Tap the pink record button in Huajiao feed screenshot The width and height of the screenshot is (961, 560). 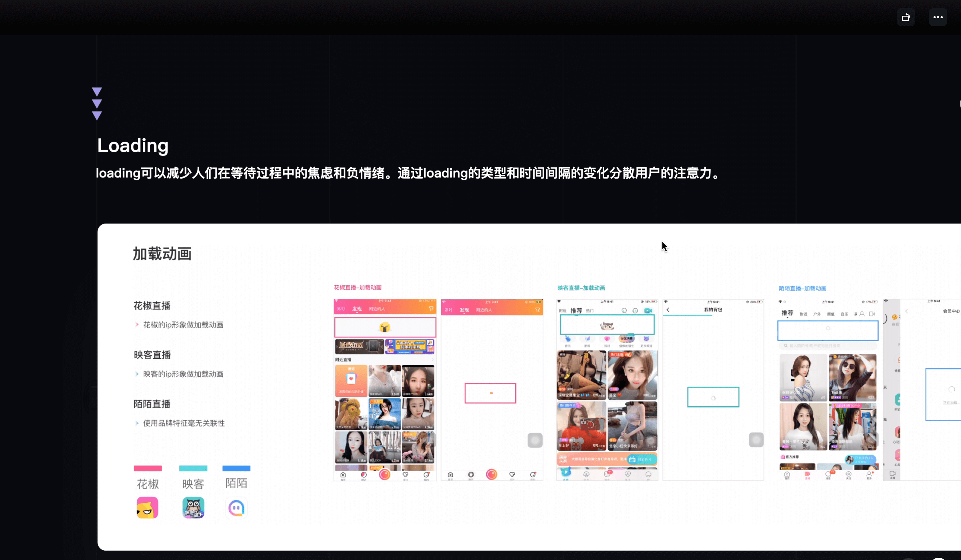point(384,474)
